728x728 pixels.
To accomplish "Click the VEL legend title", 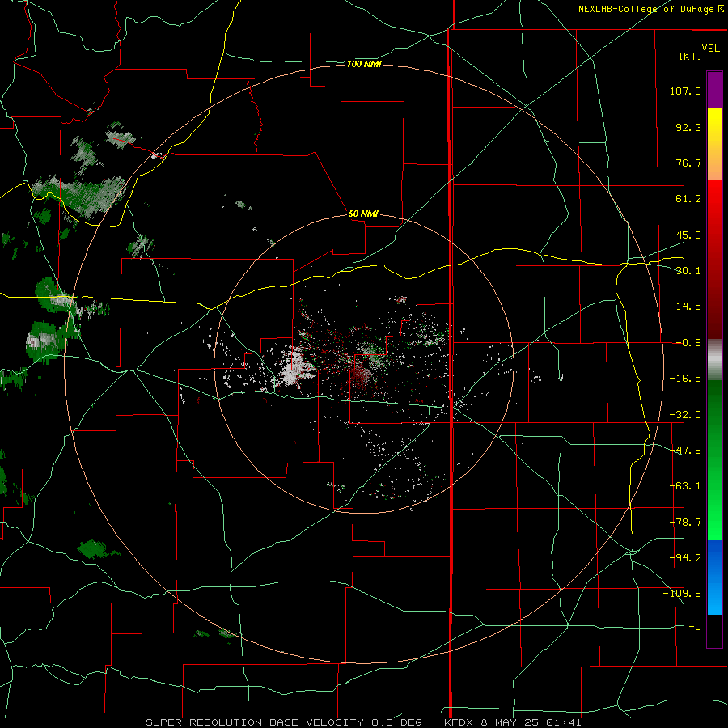I will tap(710, 49).
